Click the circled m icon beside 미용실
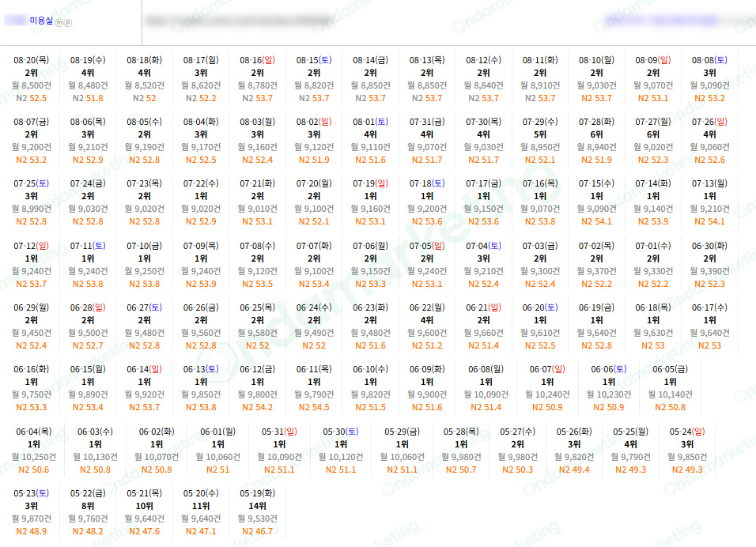 point(59,23)
